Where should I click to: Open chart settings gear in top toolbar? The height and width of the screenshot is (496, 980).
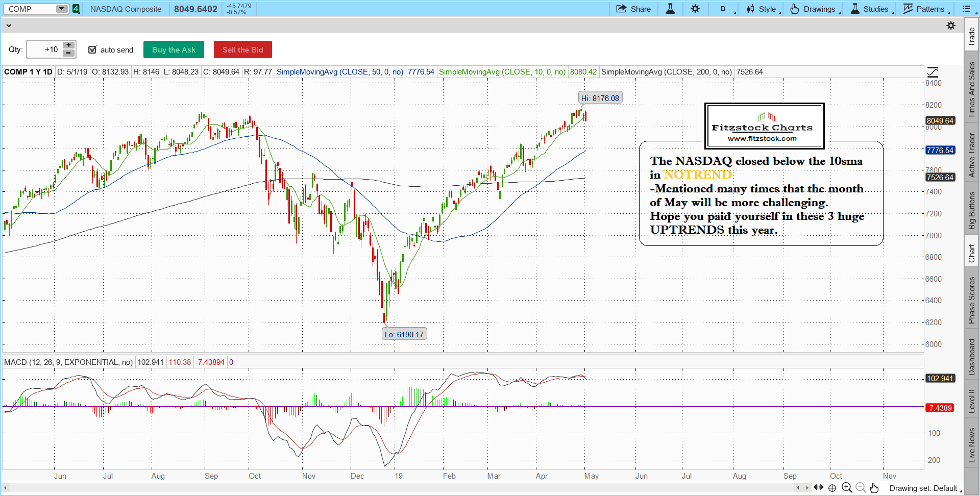point(695,9)
